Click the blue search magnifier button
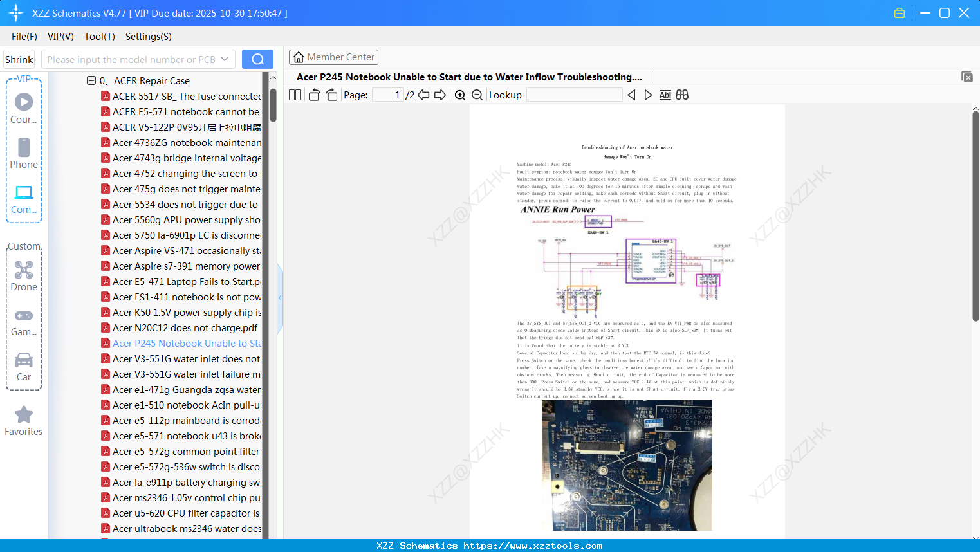This screenshot has height=552, width=980. [x=257, y=59]
